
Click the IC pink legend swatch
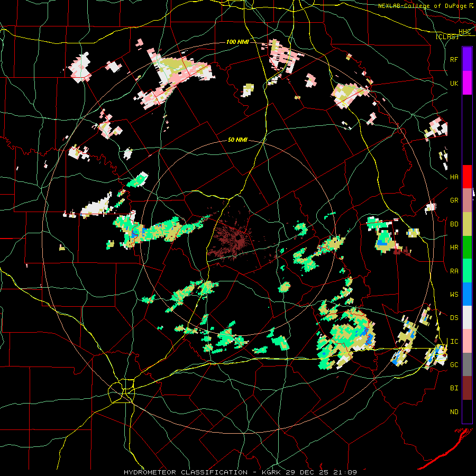point(467,341)
